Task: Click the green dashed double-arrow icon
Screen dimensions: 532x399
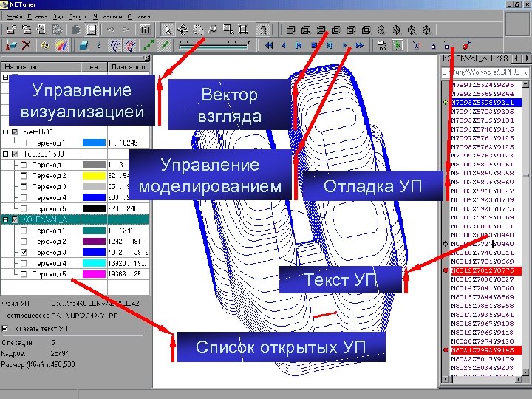Action: coord(149,45)
